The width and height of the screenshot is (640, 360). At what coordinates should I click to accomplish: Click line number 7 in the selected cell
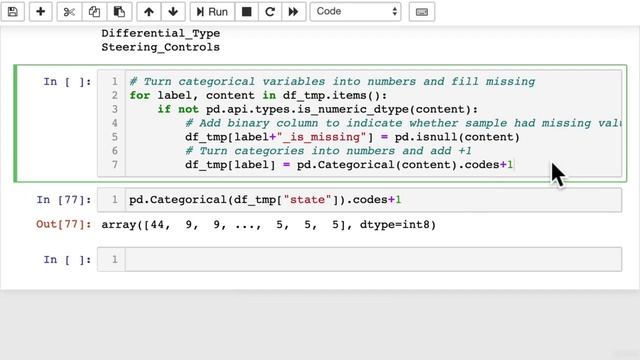coord(115,164)
